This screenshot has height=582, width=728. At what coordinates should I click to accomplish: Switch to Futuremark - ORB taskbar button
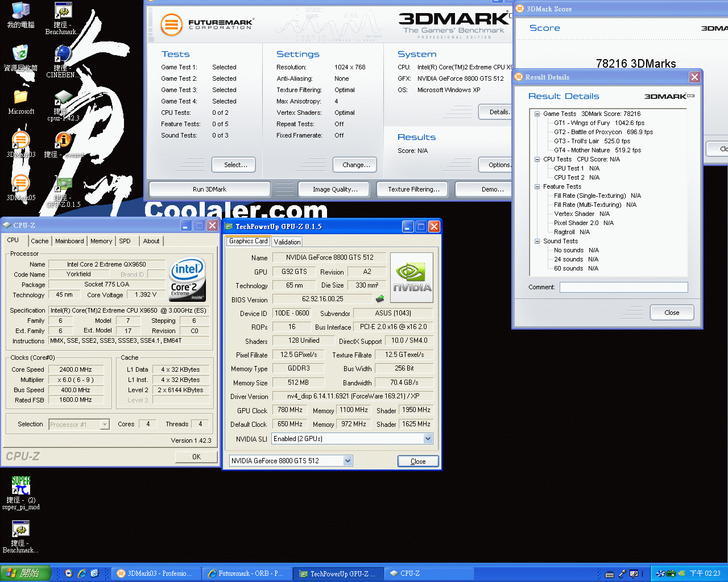[247, 573]
